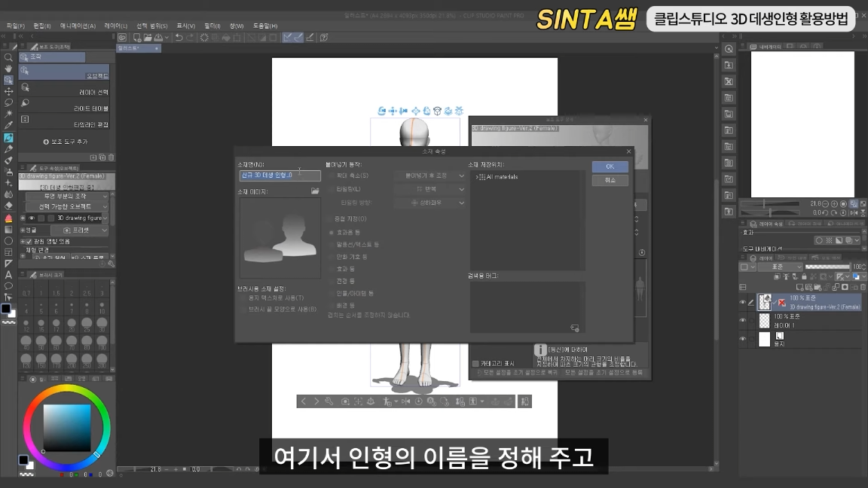Check 카테고리 표시 checkbox
This screenshot has height=488, width=868.
475,364
